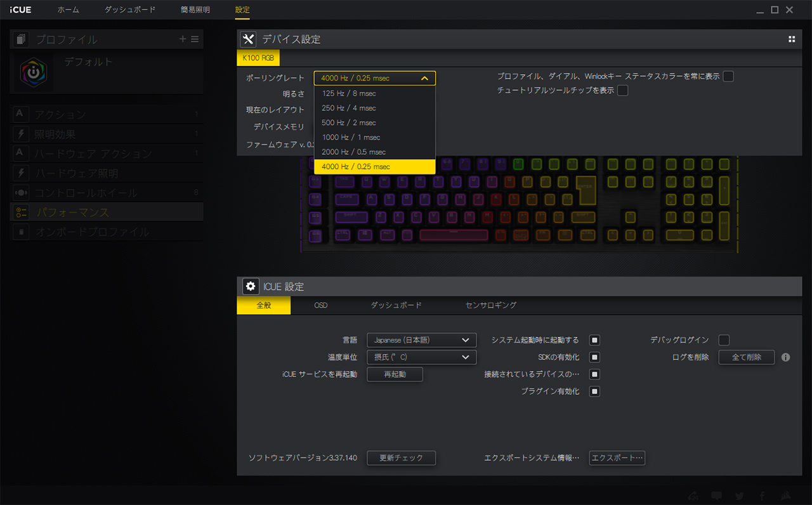The width and height of the screenshot is (812, 505).
Task: Click the ハードウェア アクション A icon
Action: [20, 153]
